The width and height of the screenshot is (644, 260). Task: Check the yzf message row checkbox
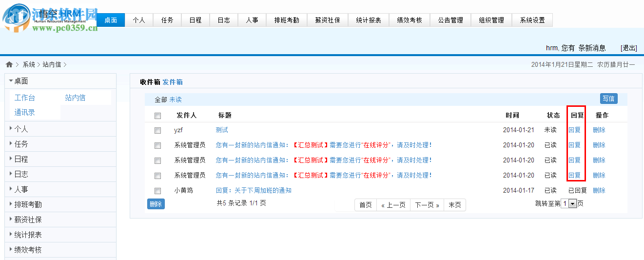(x=157, y=130)
